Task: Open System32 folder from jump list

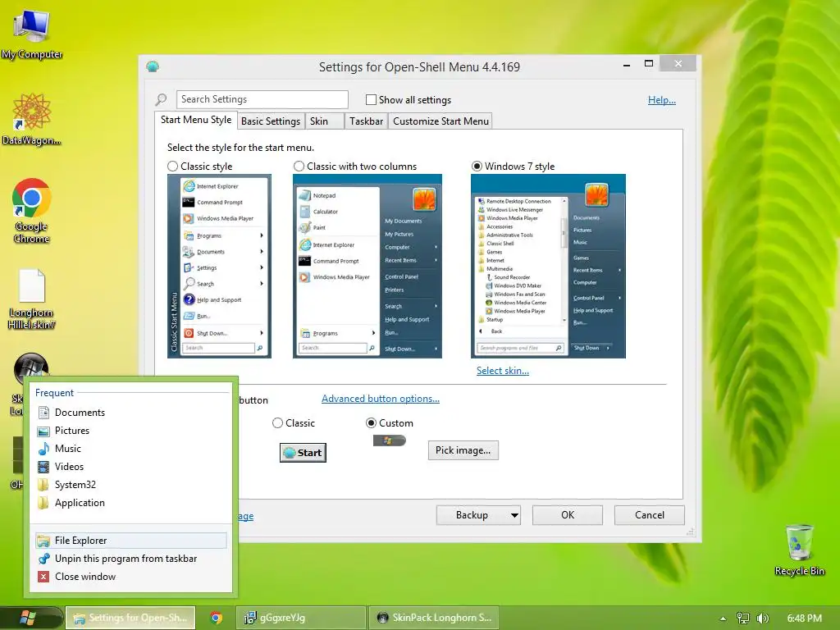Action: coord(75,485)
